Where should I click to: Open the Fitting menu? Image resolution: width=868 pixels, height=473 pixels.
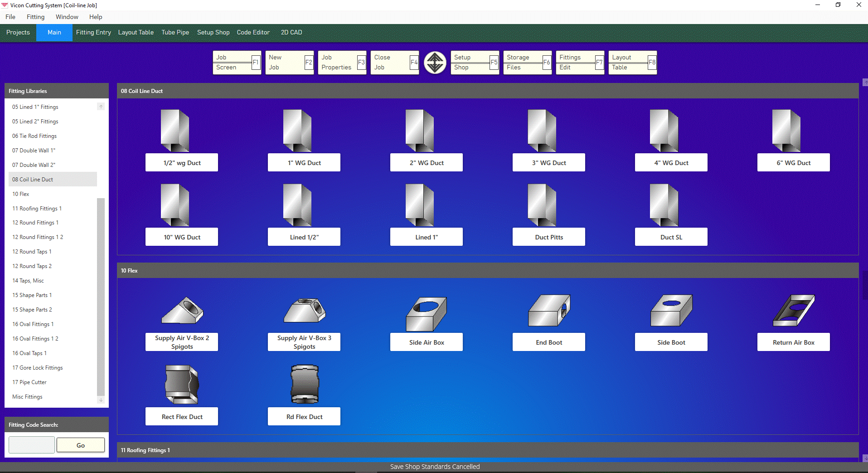35,17
